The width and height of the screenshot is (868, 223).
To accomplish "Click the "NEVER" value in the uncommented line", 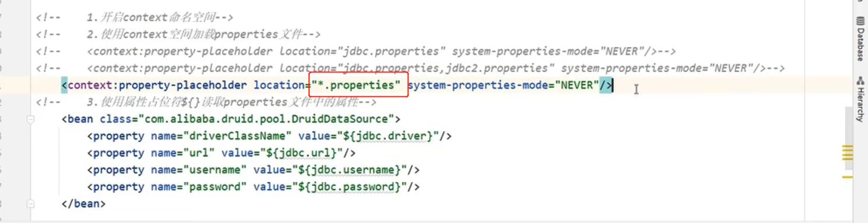I will 577,85.
